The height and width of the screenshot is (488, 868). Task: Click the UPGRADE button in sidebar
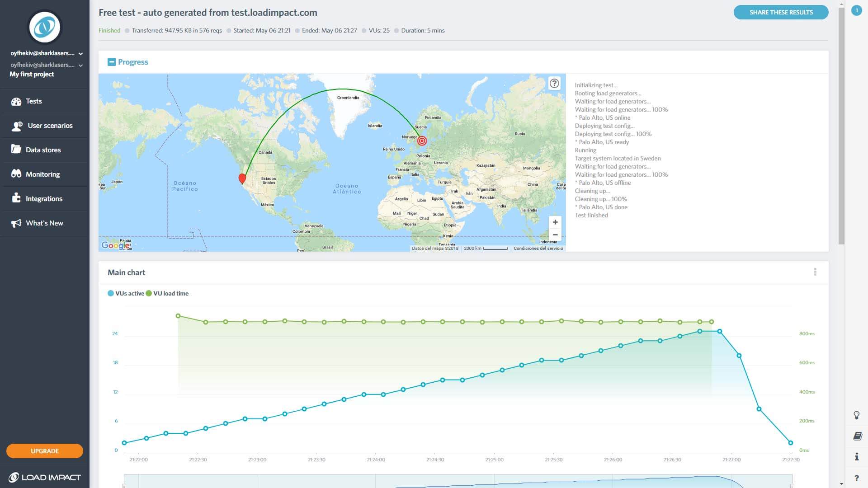45,450
